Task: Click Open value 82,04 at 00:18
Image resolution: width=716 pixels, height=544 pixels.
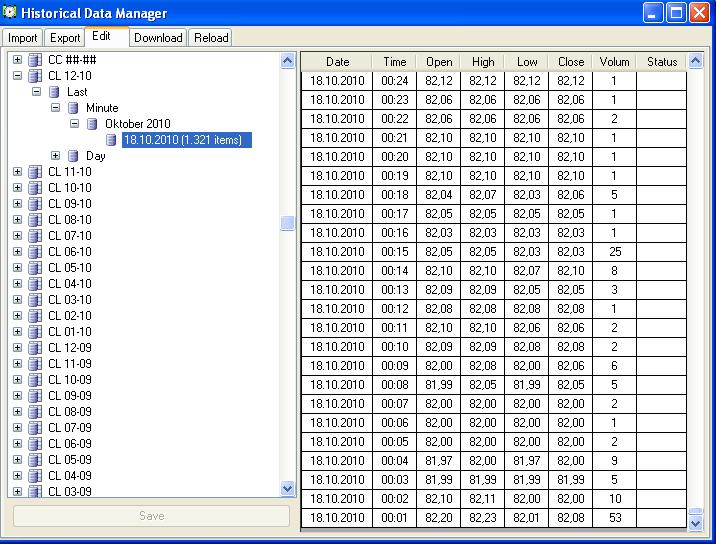Action: 439,195
